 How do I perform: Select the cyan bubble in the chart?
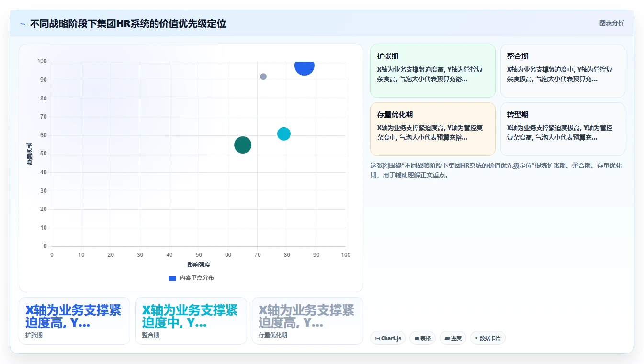284,134
